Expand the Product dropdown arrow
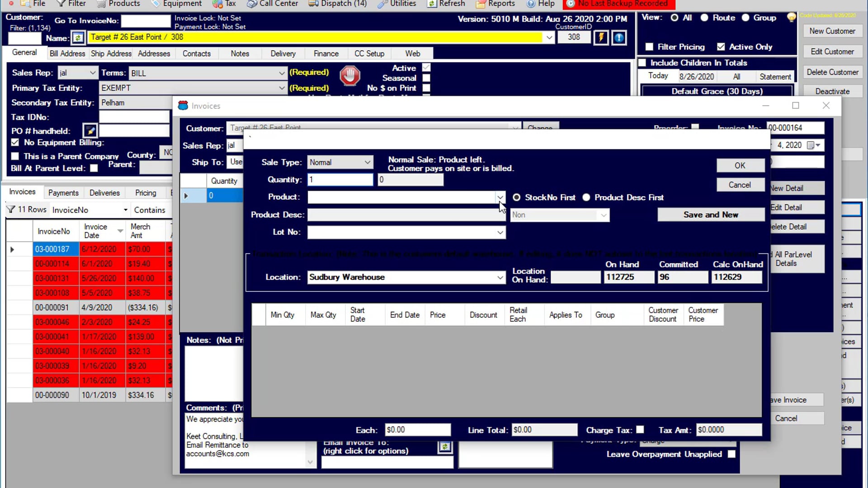Image resolution: width=868 pixels, height=488 pixels. coord(500,197)
